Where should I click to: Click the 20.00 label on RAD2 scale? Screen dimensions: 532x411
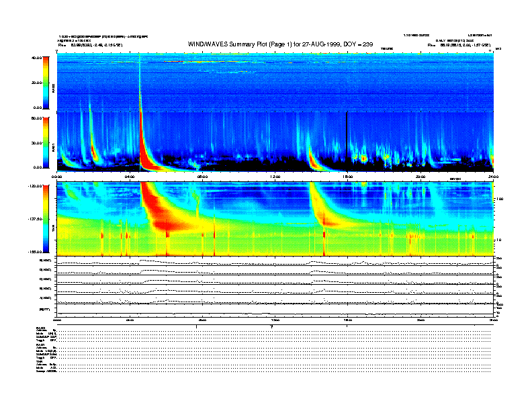click(36, 83)
